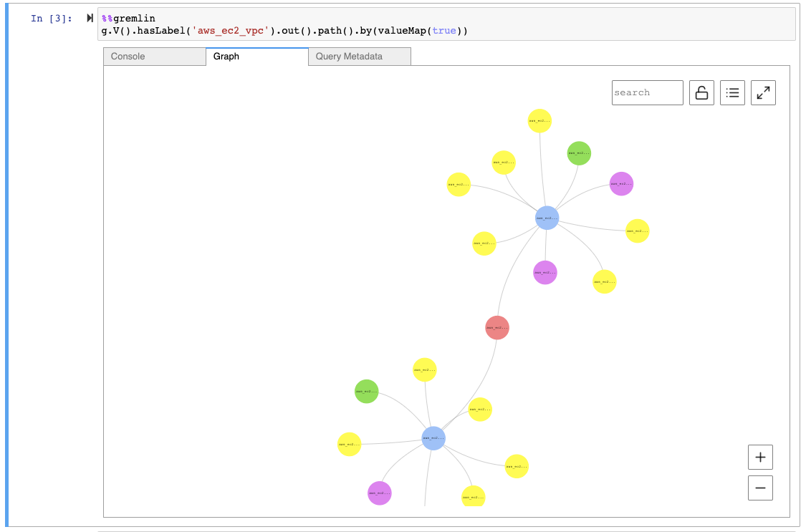Select the purple node right of green upper node
The width and height of the screenshot is (806, 532).
[621, 184]
